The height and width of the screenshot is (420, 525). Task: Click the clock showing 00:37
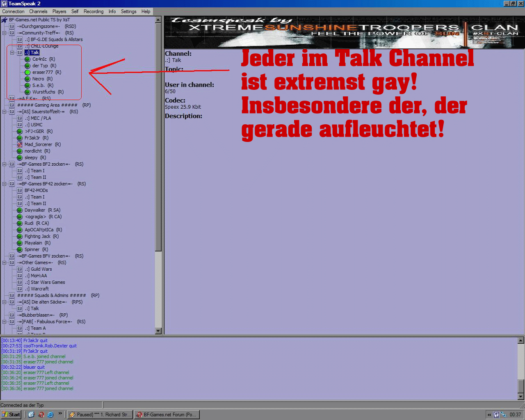[x=515, y=415]
